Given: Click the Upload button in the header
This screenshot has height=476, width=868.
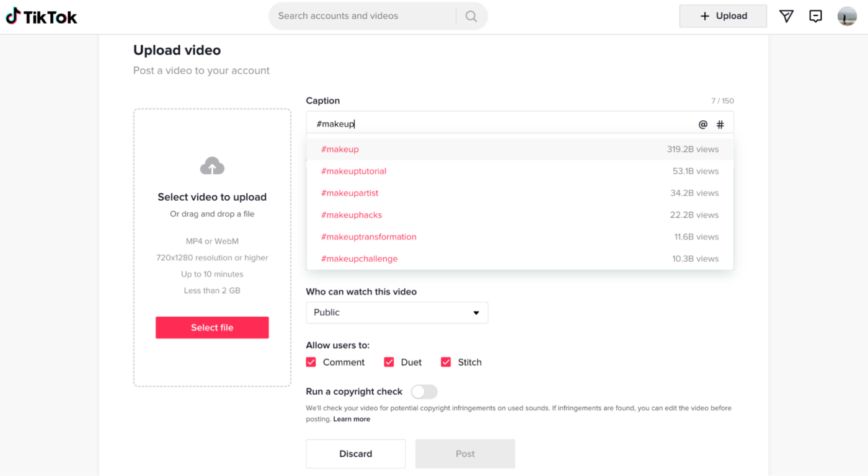Looking at the screenshot, I should (x=723, y=15).
